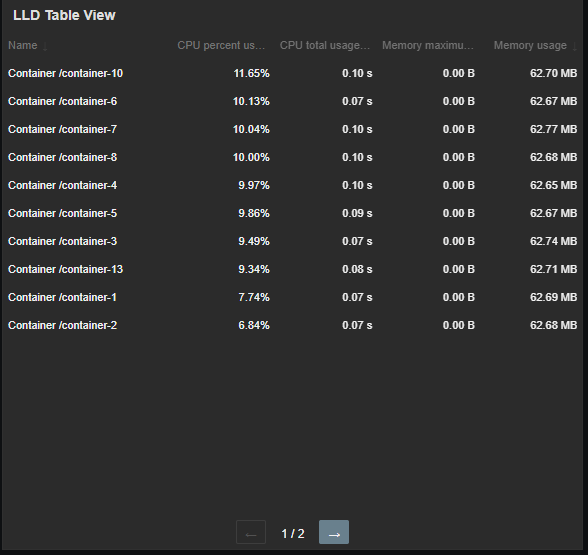Select Container /container-2 row
588x555 pixels.
(292, 325)
